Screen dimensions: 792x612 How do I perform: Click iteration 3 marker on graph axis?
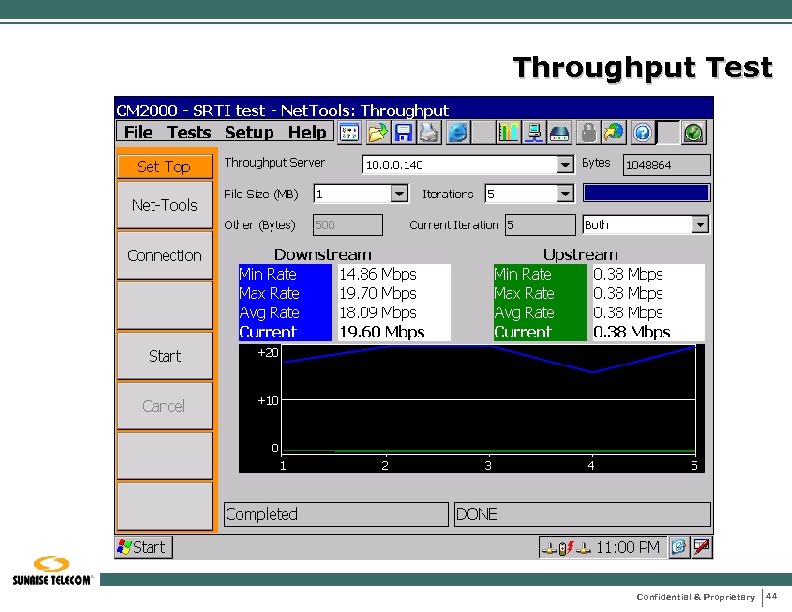488,466
